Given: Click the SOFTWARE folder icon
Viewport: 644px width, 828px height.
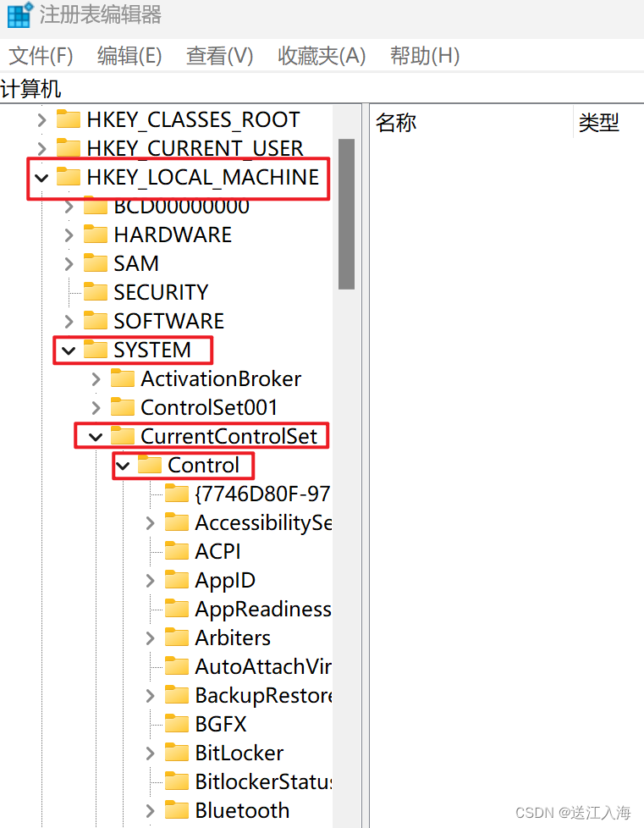Looking at the screenshot, I should click(96, 320).
